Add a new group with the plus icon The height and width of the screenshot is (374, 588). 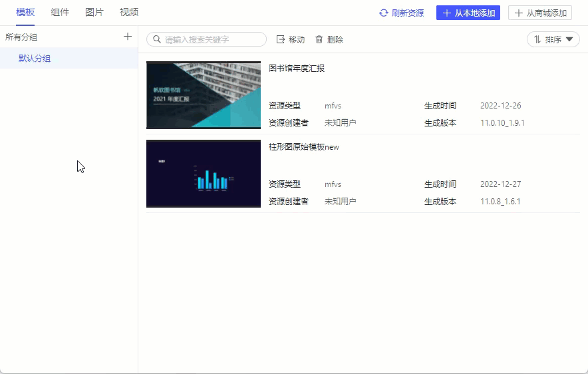click(128, 37)
